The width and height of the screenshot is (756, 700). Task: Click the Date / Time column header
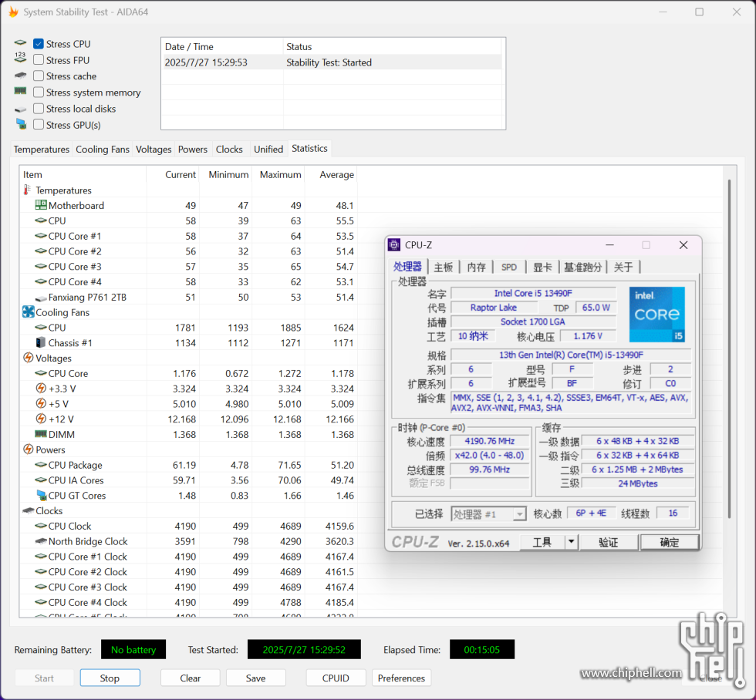pos(222,47)
